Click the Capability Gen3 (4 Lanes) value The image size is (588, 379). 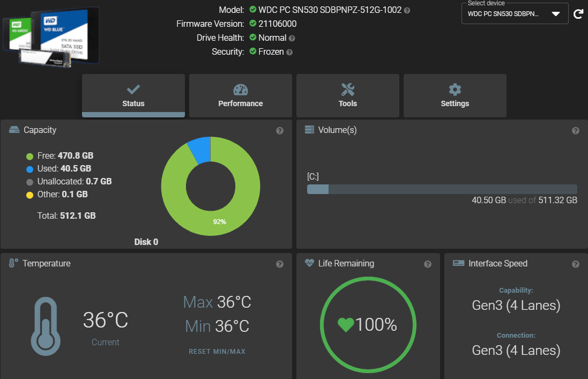tap(516, 305)
